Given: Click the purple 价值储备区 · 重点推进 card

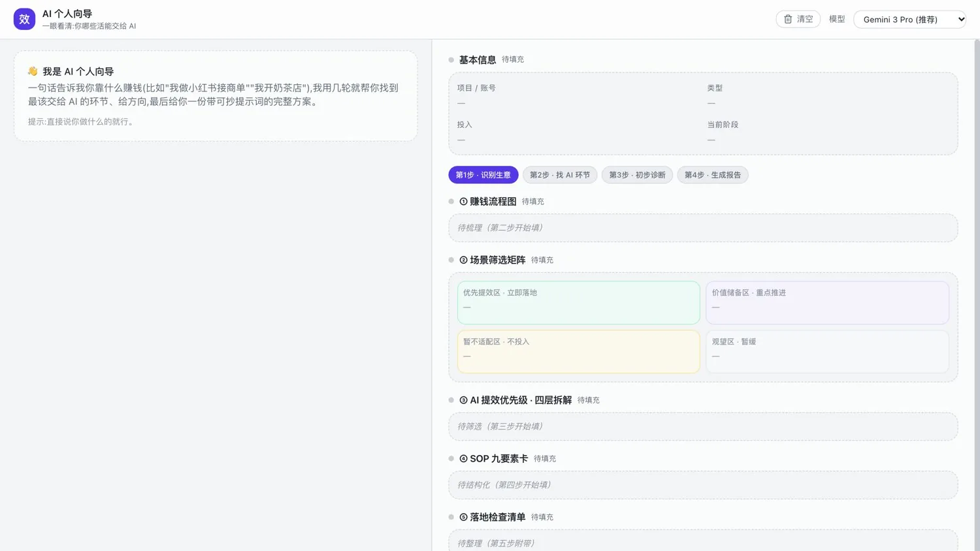Looking at the screenshot, I should 827,302.
